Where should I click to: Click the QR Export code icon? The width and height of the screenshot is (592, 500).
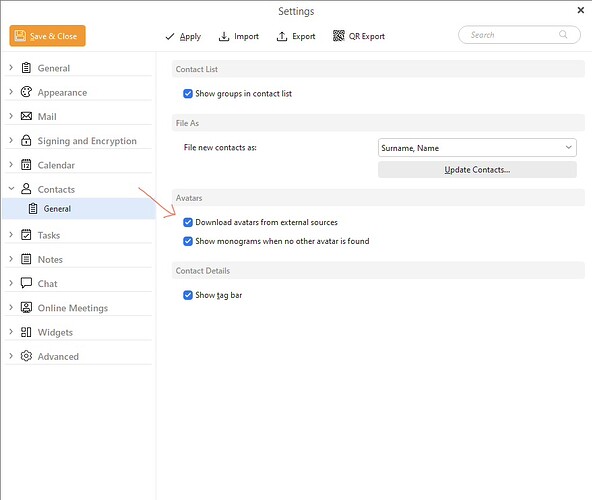[338, 36]
